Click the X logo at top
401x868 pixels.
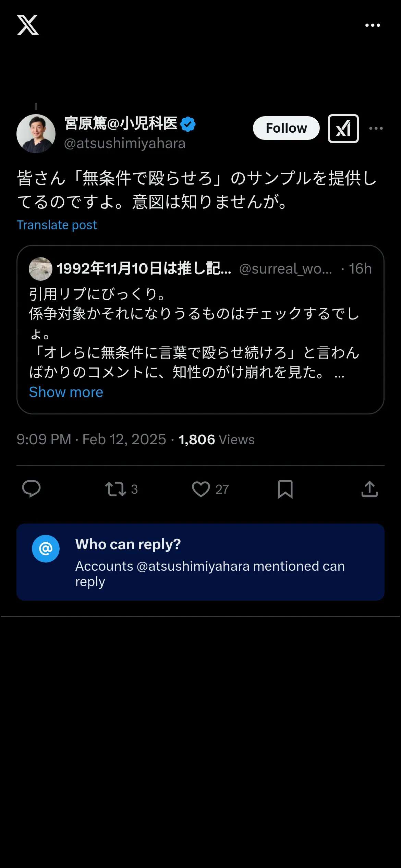click(x=28, y=25)
